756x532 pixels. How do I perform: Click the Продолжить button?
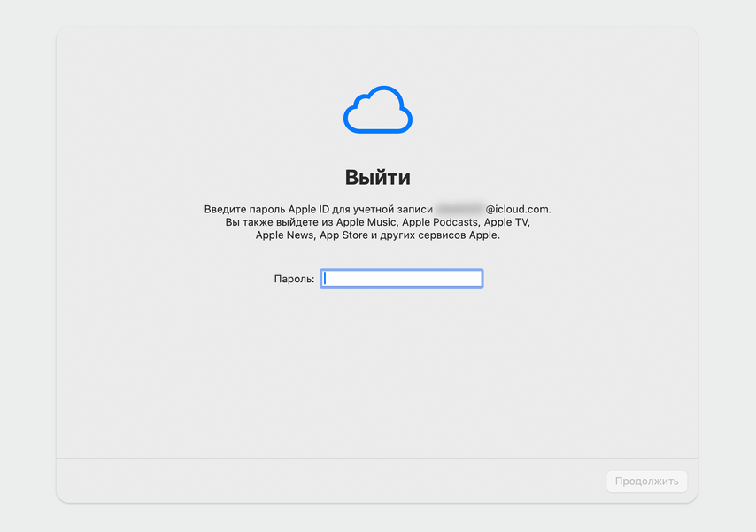646,482
